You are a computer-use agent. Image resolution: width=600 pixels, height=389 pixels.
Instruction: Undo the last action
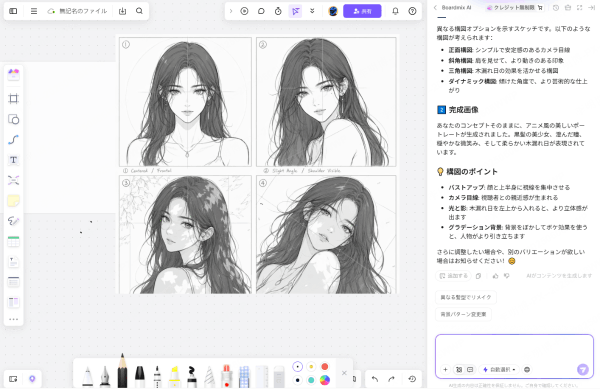[375, 379]
